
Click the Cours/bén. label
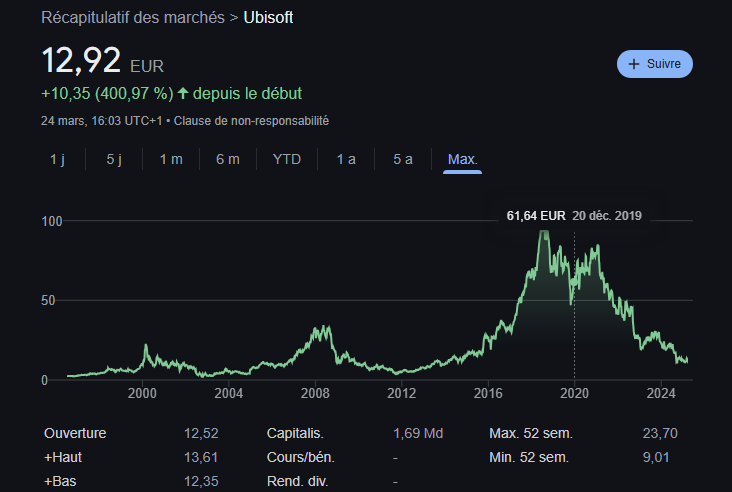pyautogui.click(x=301, y=457)
